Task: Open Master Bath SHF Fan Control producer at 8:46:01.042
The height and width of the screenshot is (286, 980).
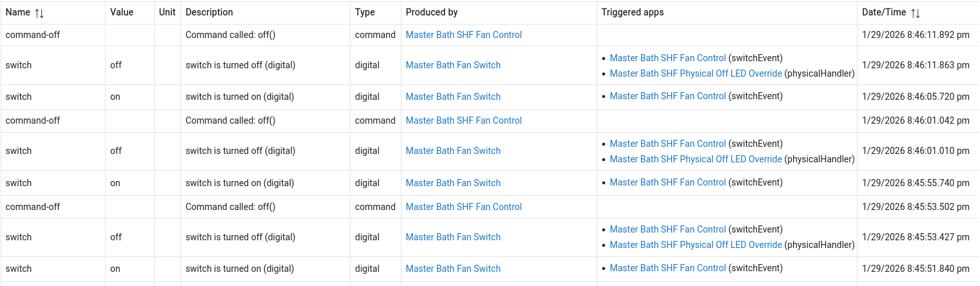Action: tap(463, 120)
